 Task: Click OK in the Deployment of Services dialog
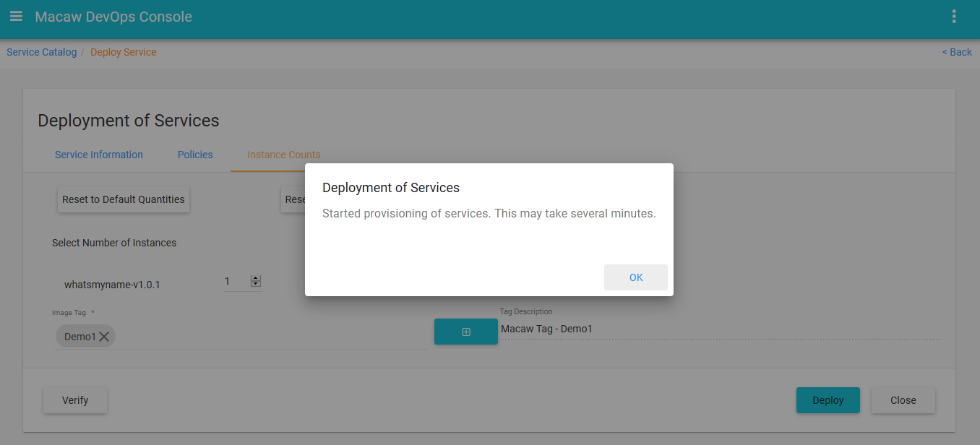[635, 277]
